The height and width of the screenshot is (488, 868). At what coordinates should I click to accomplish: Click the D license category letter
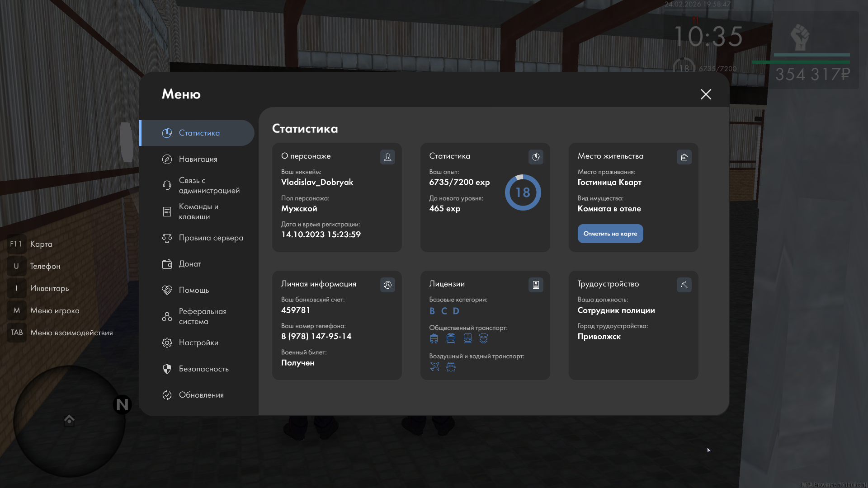click(x=456, y=311)
